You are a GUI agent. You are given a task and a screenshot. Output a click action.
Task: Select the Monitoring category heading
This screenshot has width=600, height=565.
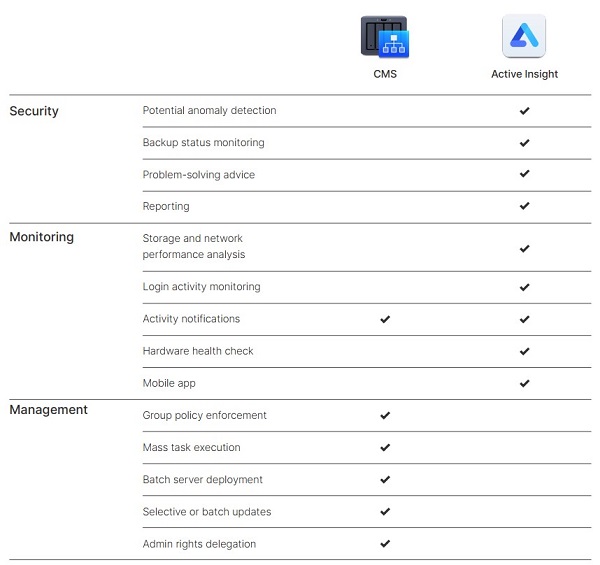[x=42, y=237]
